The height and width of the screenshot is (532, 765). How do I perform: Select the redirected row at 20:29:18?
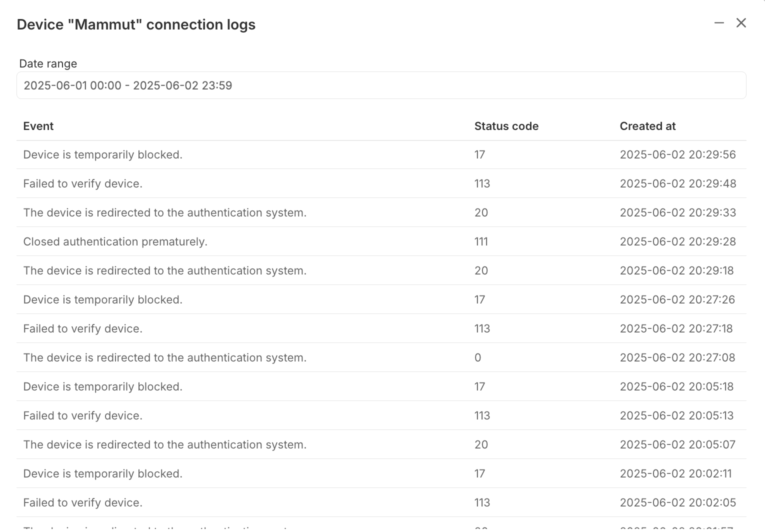coord(381,271)
